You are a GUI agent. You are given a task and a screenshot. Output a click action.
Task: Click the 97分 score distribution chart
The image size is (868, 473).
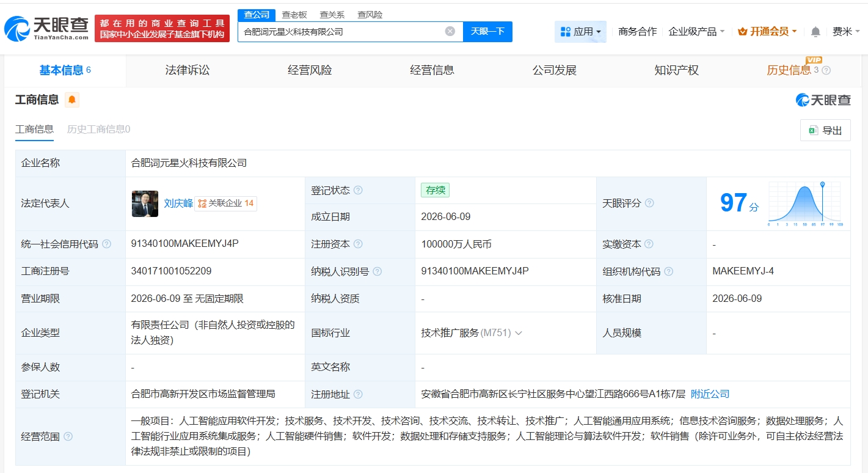click(x=806, y=204)
